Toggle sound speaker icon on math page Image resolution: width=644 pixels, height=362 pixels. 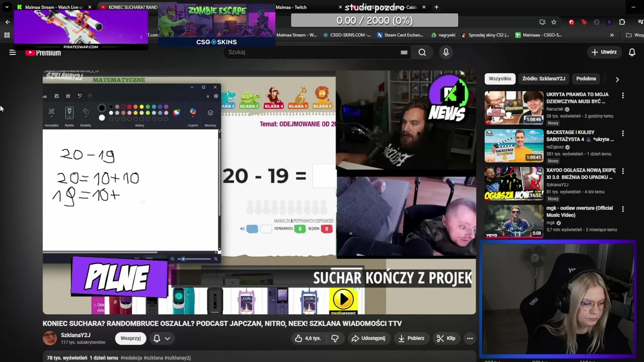243,229
